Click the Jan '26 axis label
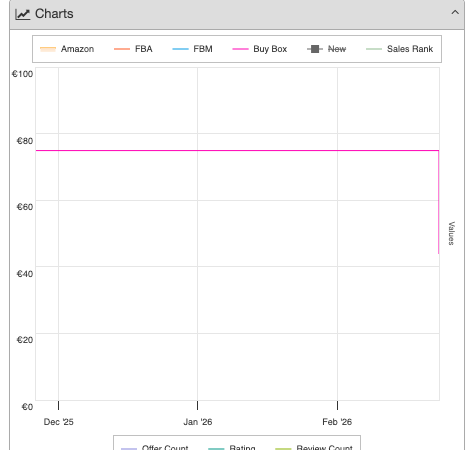Screen dimensions: 474x450 coord(198,422)
